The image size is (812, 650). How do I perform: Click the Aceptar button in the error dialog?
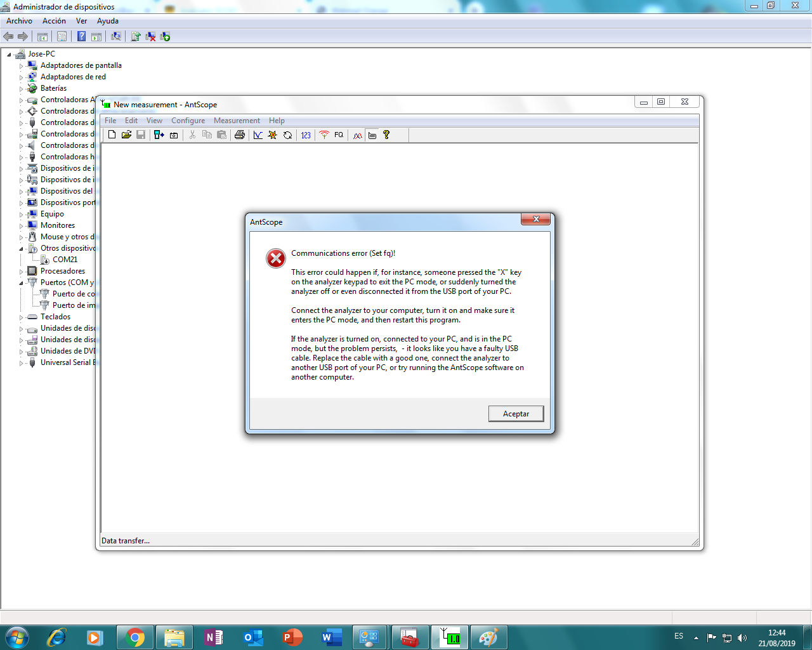516,414
